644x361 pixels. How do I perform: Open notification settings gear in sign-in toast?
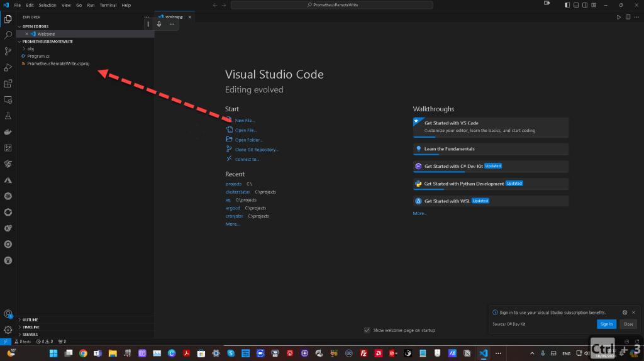(625, 313)
